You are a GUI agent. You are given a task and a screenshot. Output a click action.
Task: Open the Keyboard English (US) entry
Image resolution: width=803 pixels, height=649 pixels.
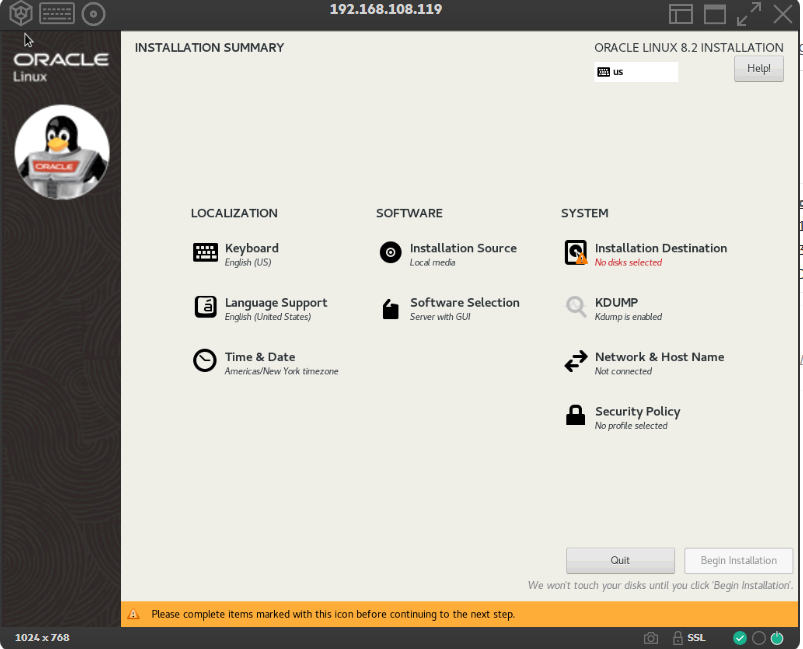pyautogui.click(x=236, y=255)
